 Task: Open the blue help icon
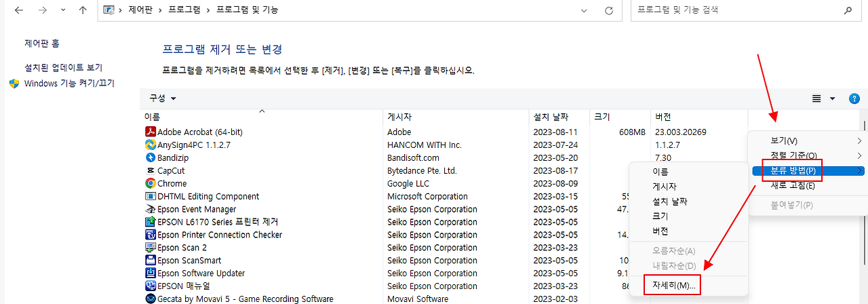point(854,99)
